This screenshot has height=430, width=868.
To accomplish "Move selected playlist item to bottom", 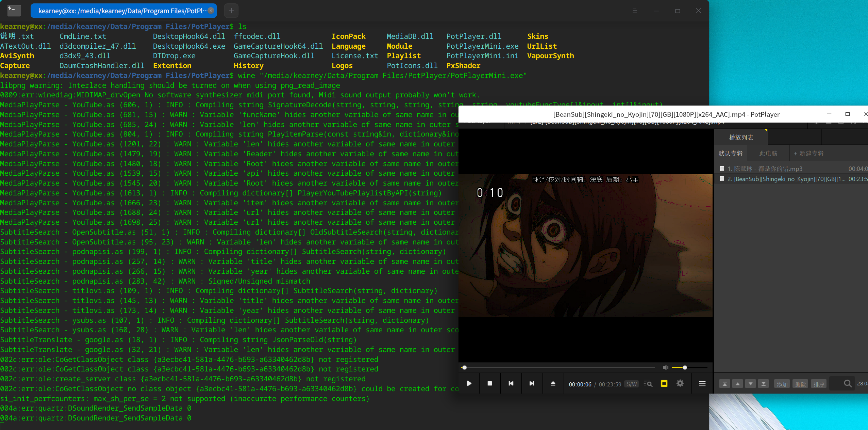I will tap(764, 383).
